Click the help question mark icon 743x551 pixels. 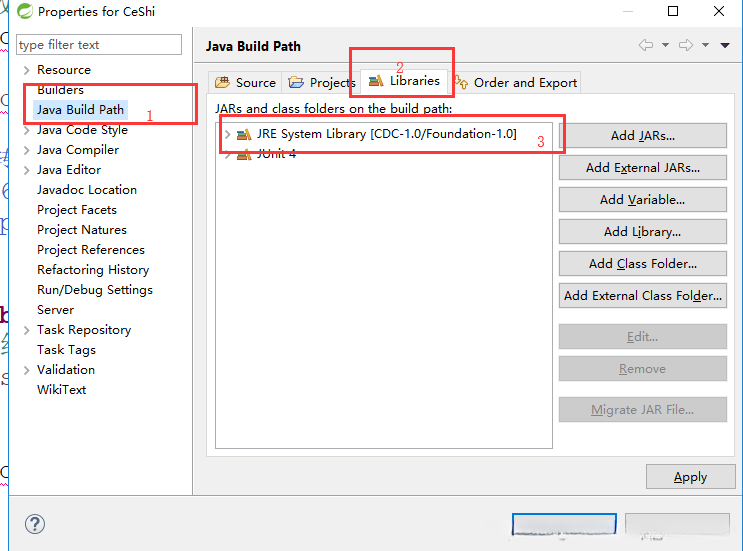(x=35, y=524)
